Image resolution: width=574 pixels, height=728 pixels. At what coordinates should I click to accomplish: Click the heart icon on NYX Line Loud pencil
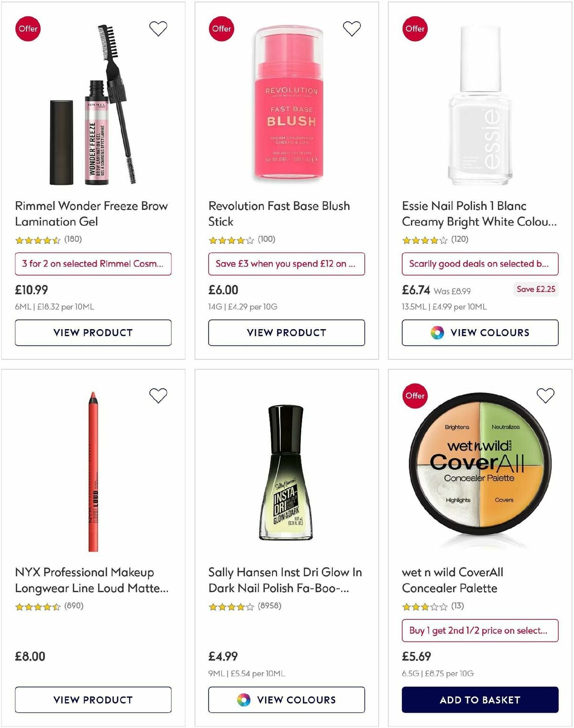pos(158,396)
